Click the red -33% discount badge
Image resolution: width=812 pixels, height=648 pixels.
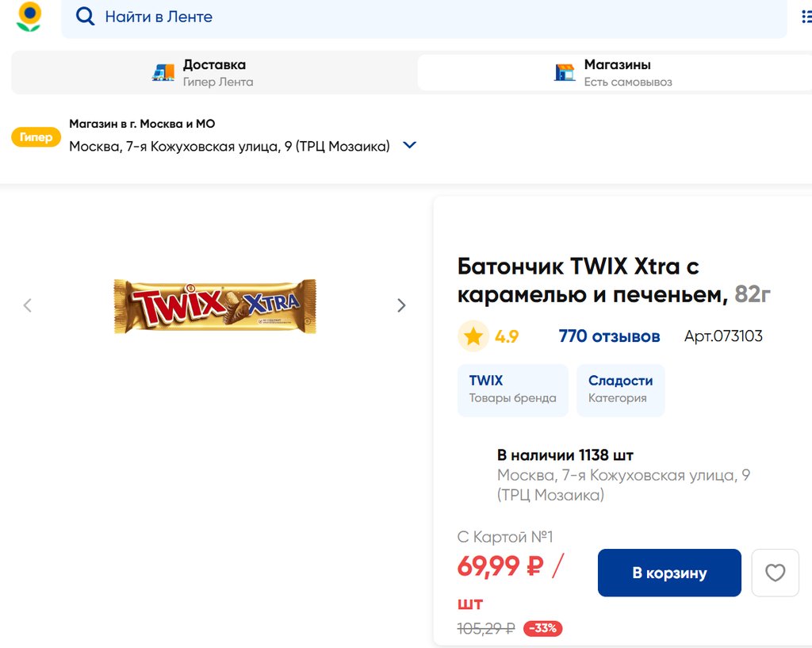pyautogui.click(x=543, y=628)
